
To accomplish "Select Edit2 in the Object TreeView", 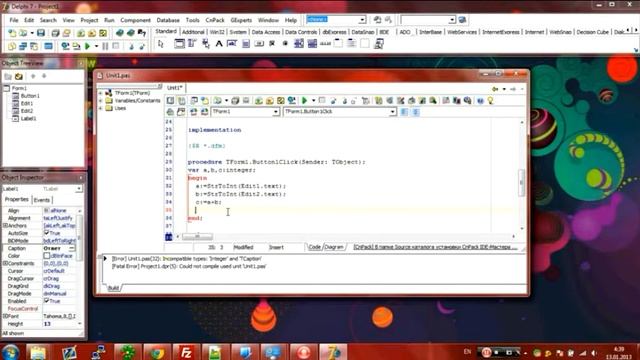I will click(27, 111).
